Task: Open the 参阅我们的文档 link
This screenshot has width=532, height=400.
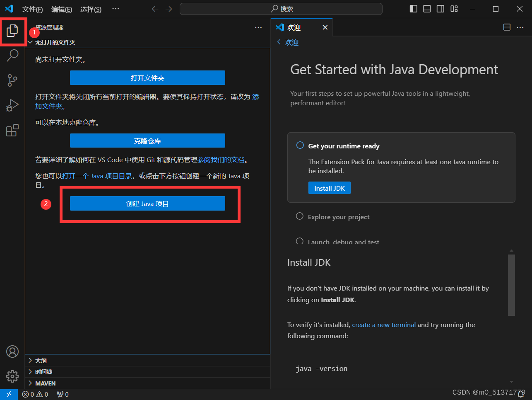Action: [x=221, y=160]
